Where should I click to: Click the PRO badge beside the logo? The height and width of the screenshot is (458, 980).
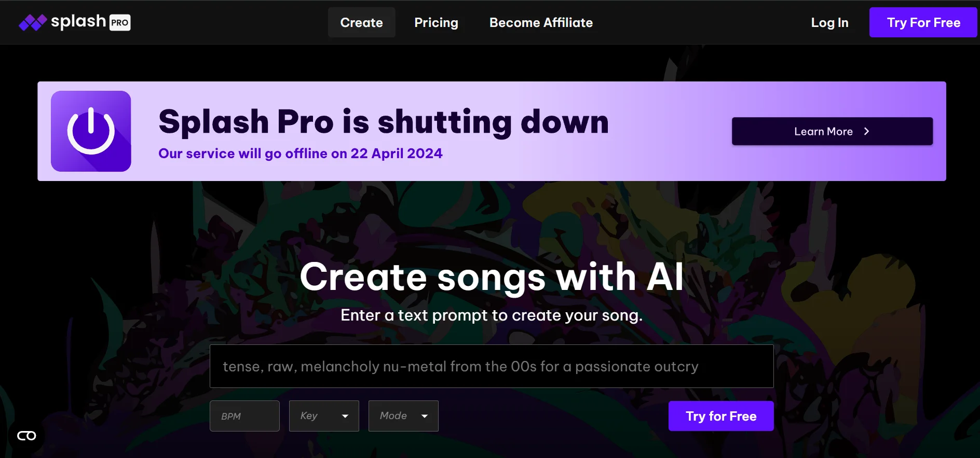(120, 22)
